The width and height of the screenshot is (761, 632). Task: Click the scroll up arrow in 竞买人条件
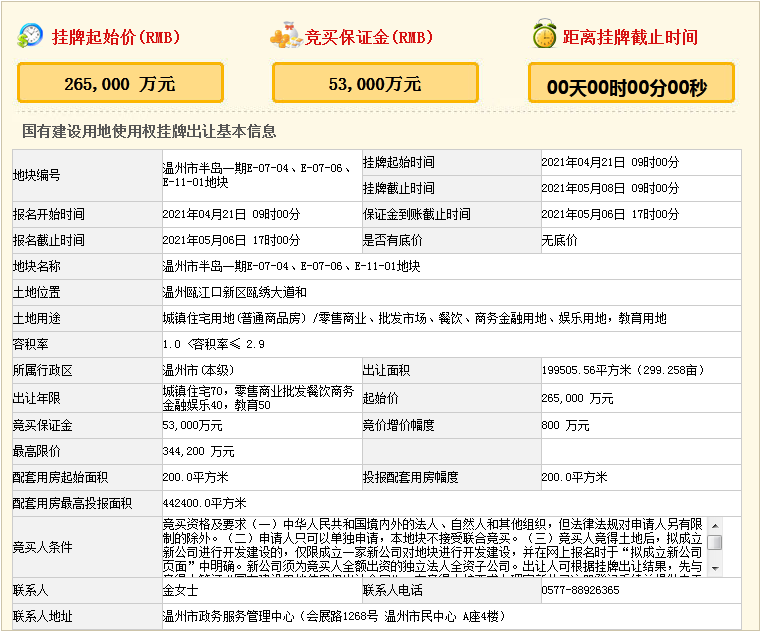tap(715, 526)
